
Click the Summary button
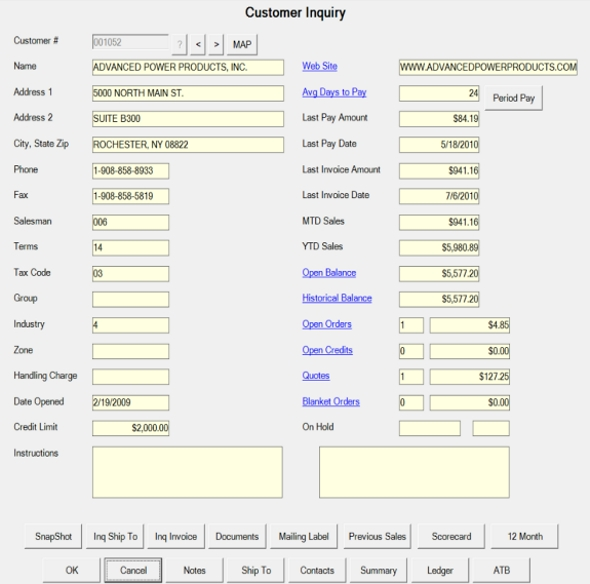point(379,570)
